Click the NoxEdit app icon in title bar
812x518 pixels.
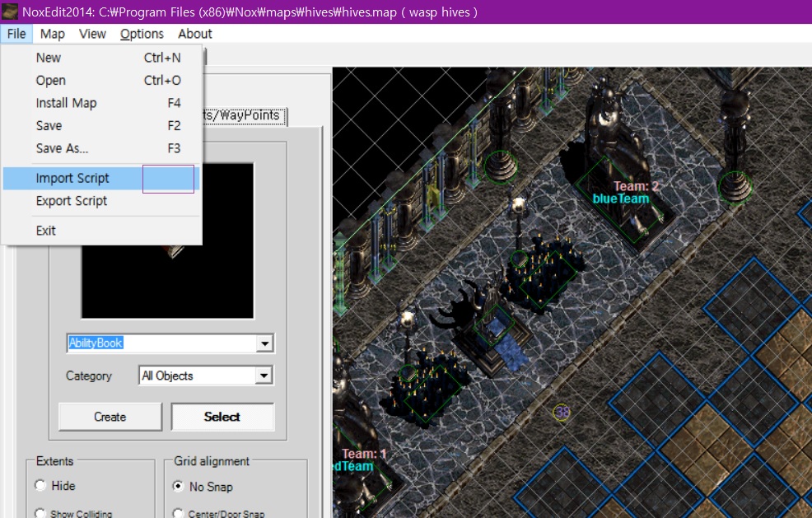coord(10,12)
